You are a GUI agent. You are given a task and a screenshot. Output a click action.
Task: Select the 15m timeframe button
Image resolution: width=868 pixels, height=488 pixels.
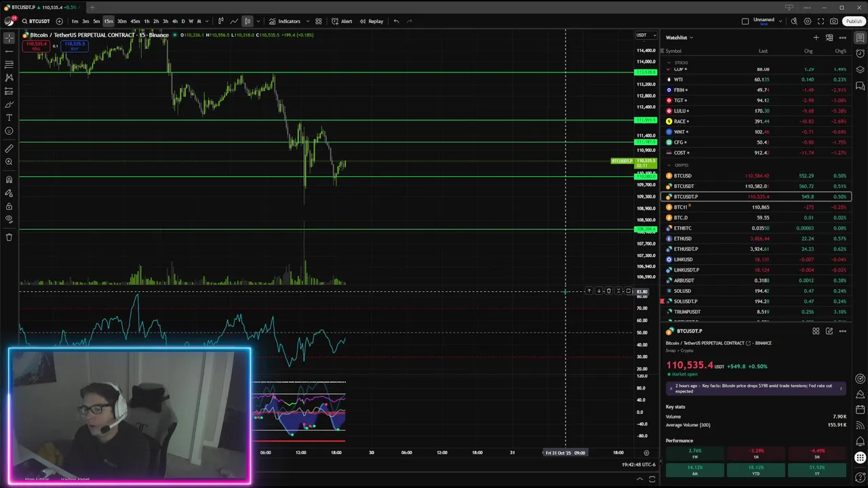pyautogui.click(x=108, y=21)
